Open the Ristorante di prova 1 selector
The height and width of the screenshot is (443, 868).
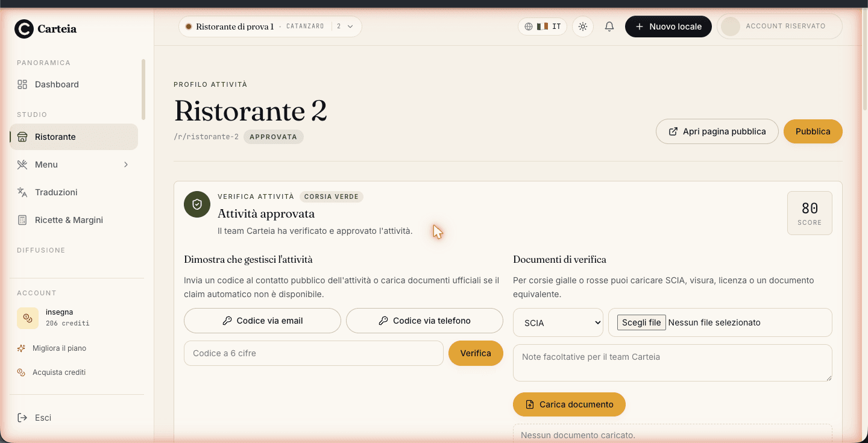tap(270, 27)
